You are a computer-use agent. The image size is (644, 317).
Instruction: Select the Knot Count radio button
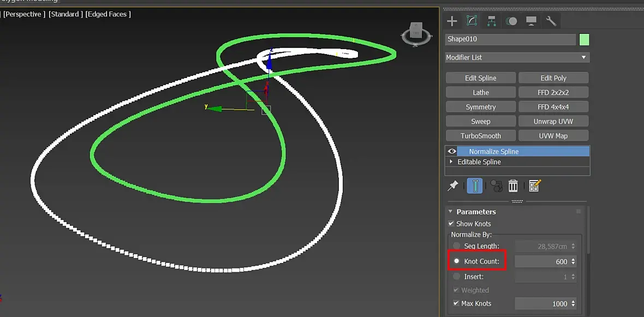(x=456, y=261)
